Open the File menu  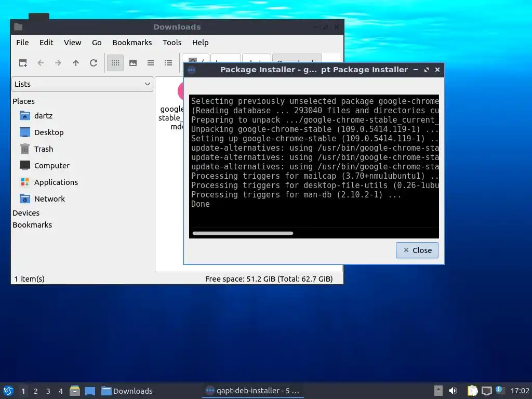(22, 43)
